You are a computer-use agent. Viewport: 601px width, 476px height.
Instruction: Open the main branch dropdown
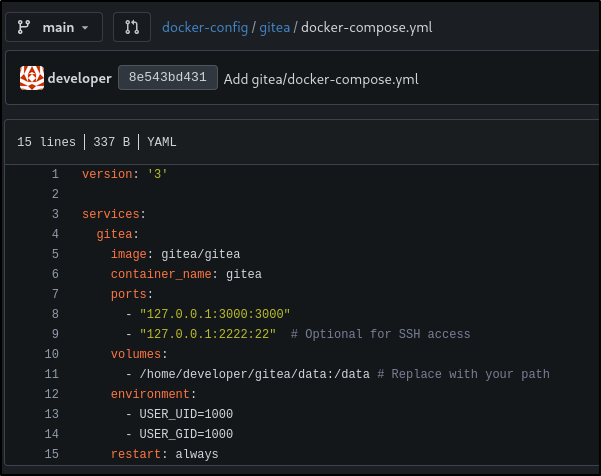[x=54, y=27]
